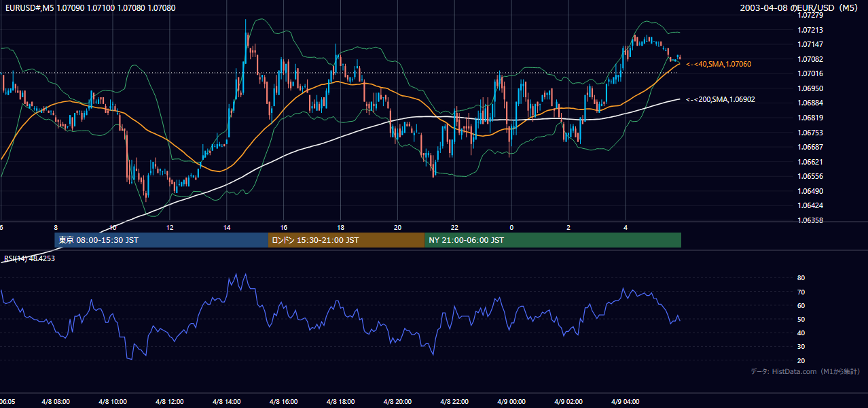Click the hour 14 tick under the chart

coord(226,227)
